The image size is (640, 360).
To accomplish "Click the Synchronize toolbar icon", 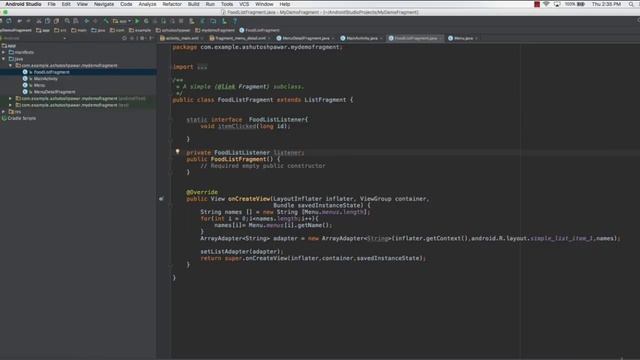I will pyautogui.click(x=9, y=21).
